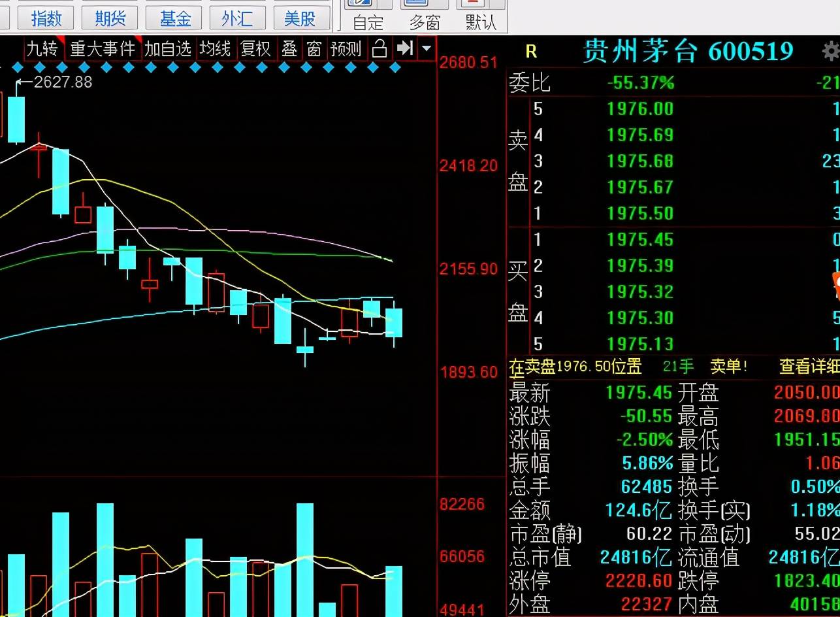Viewport: 840px width, 617px height.
Task: Select buy level 3 price 1975.32
Action: coord(640,292)
